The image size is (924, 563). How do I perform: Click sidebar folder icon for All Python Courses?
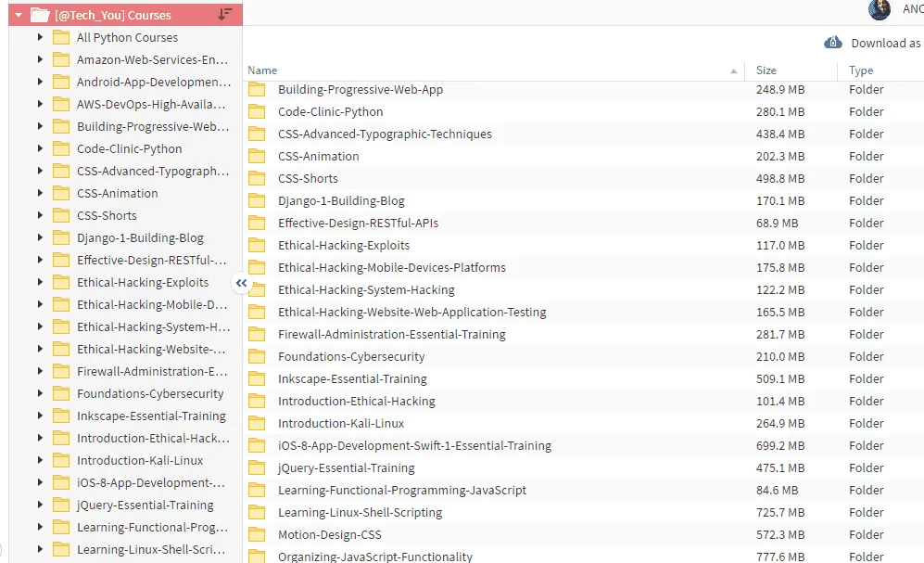point(61,38)
